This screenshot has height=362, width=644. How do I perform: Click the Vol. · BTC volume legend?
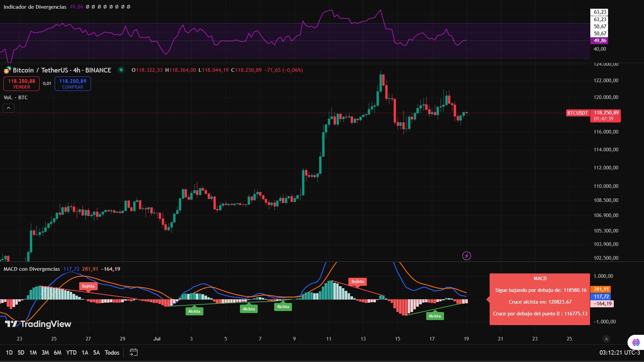pyautogui.click(x=15, y=98)
